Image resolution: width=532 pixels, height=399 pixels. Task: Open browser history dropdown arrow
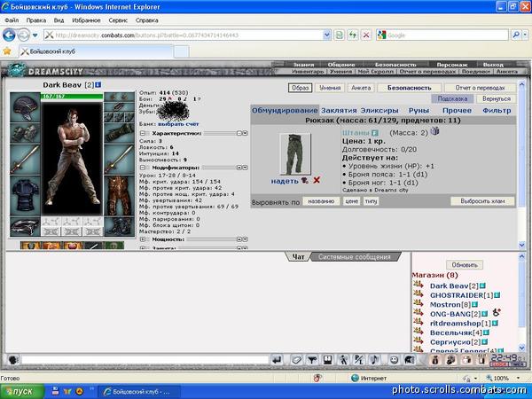coord(35,35)
